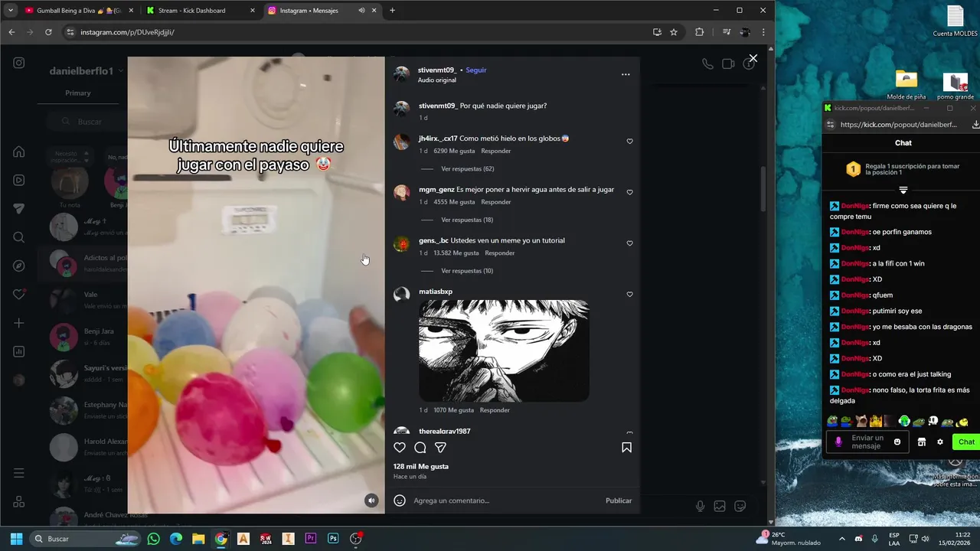The height and width of the screenshot is (551, 980).
Task: Open Cuenta MOLDES desktop file
Action: tap(955, 21)
